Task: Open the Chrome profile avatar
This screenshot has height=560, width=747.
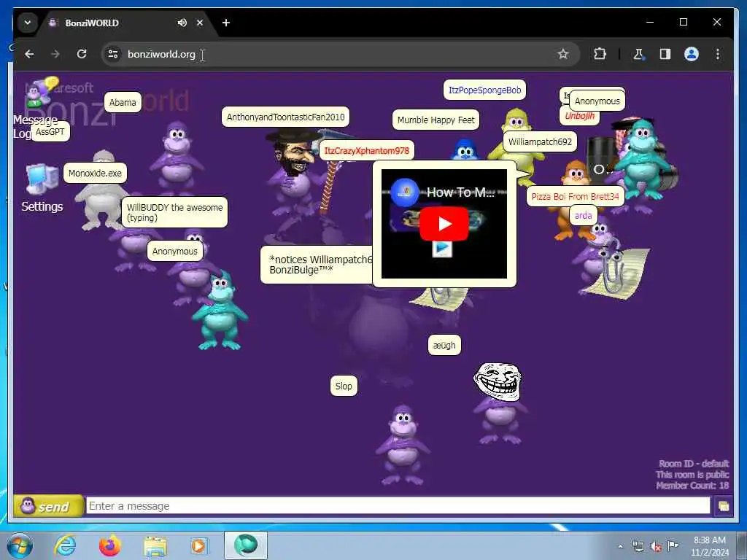Action: pyautogui.click(x=692, y=54)
